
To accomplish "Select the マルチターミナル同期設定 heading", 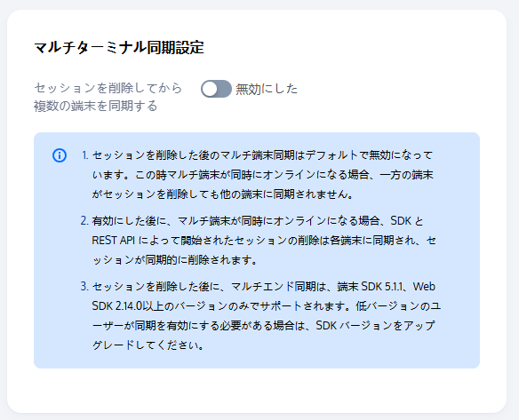I will point(119,47).
